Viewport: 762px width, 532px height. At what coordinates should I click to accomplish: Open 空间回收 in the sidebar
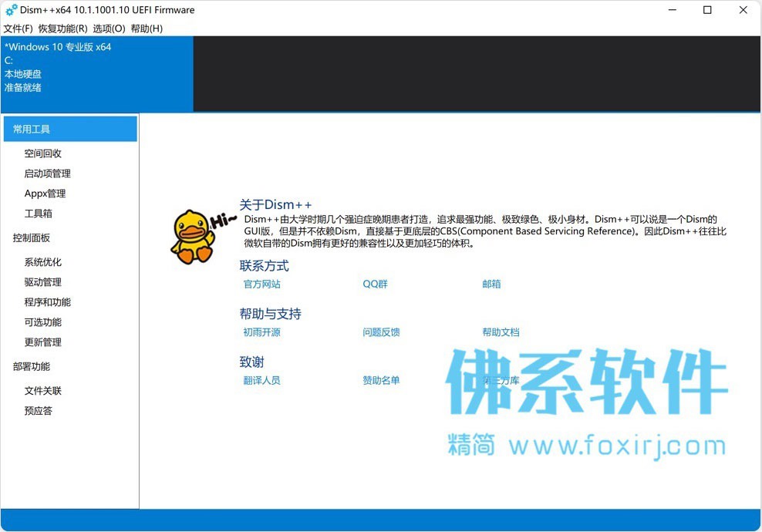coord(42,153)
